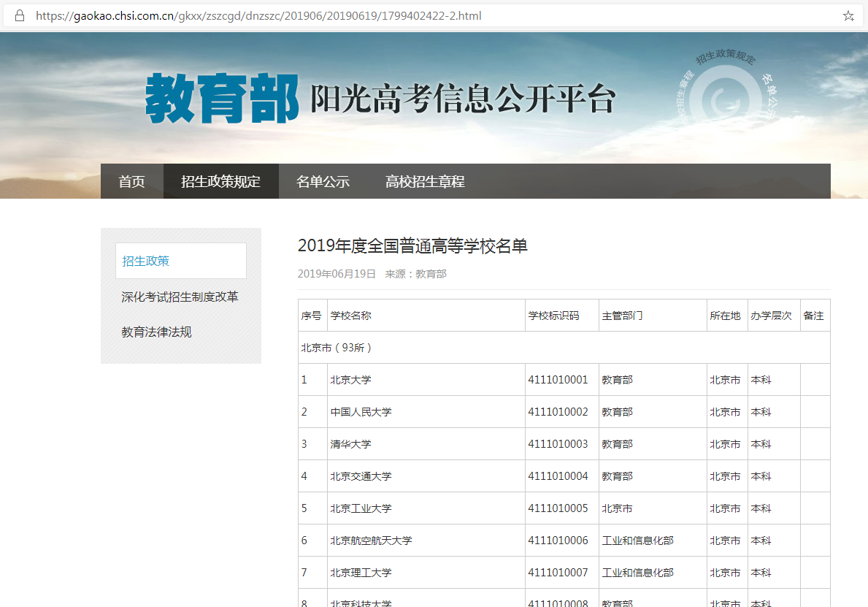
Task: Click the 所在地 column header
Action: pyautogui.click(x=727, y=316)
